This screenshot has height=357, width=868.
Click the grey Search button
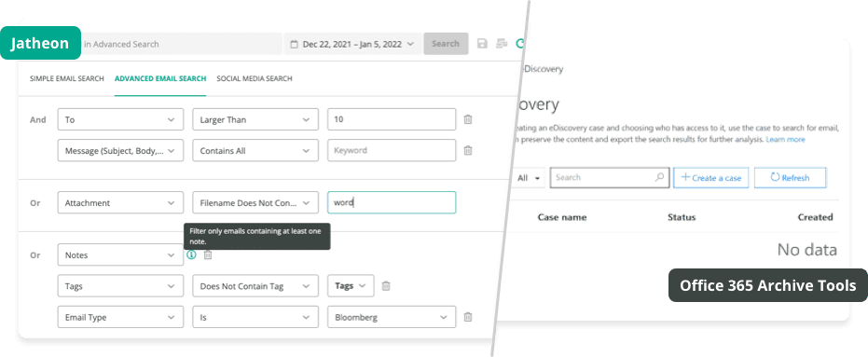[x=446, y=44]
